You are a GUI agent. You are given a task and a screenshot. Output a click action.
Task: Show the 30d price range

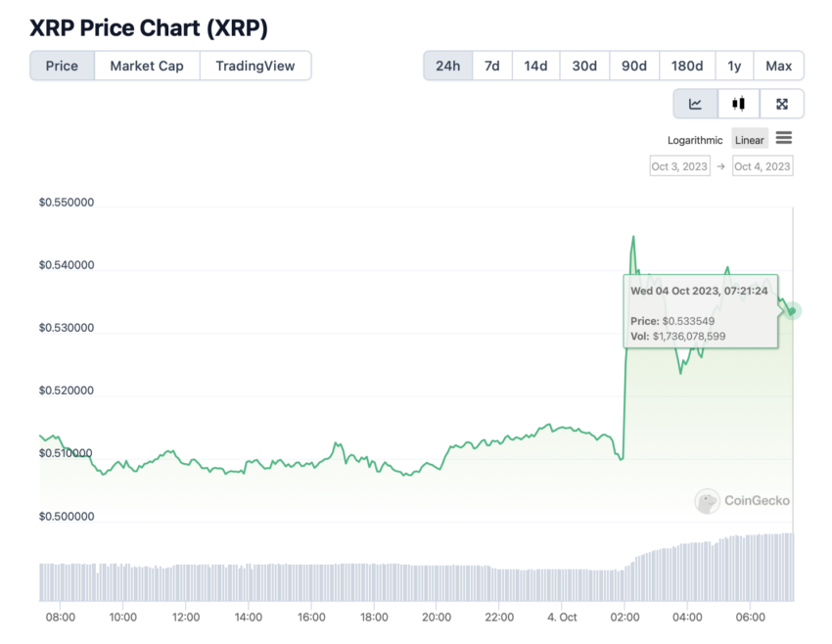coord(584,66)
